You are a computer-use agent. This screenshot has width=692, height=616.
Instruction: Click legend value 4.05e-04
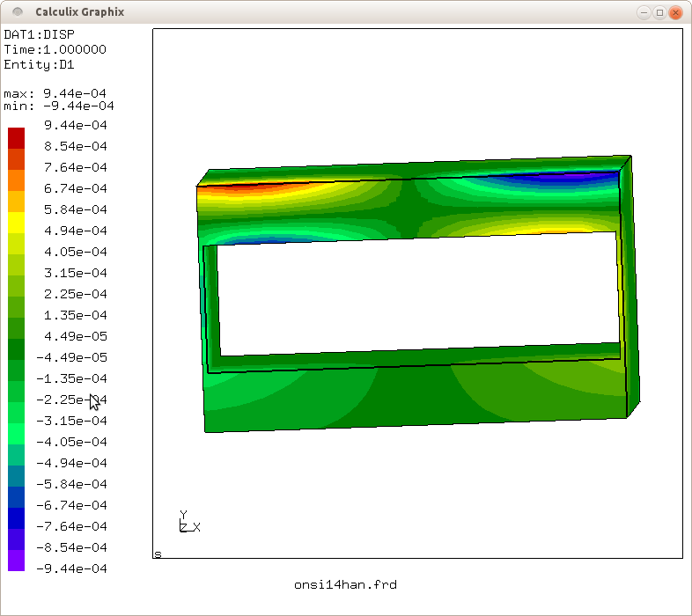coord(76,252)
